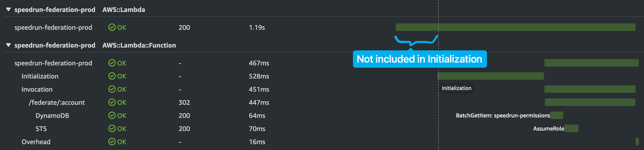Click the small Overhead timeline bar
The height and width of the screenshot is (150, 644).
[637, 142]
